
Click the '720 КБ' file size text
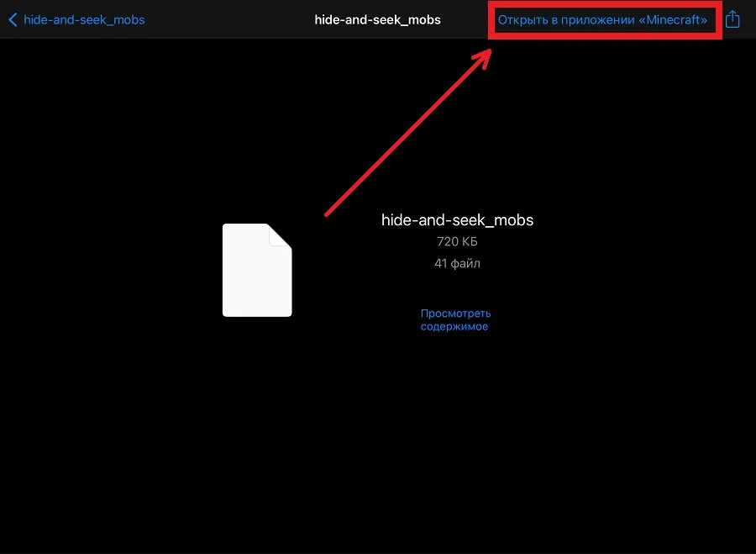click(x=457, y=242)
